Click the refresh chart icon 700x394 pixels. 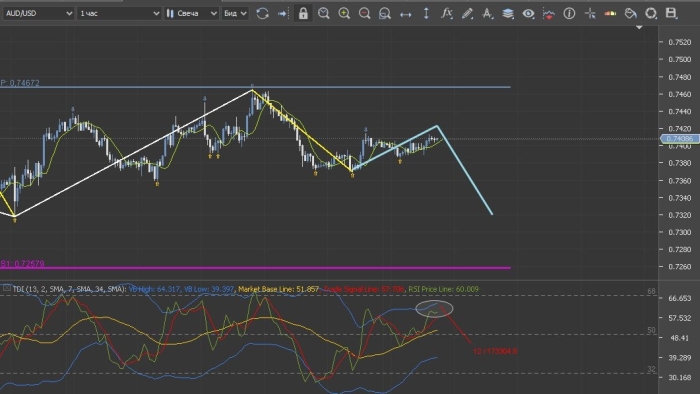[x=262, y=13]
